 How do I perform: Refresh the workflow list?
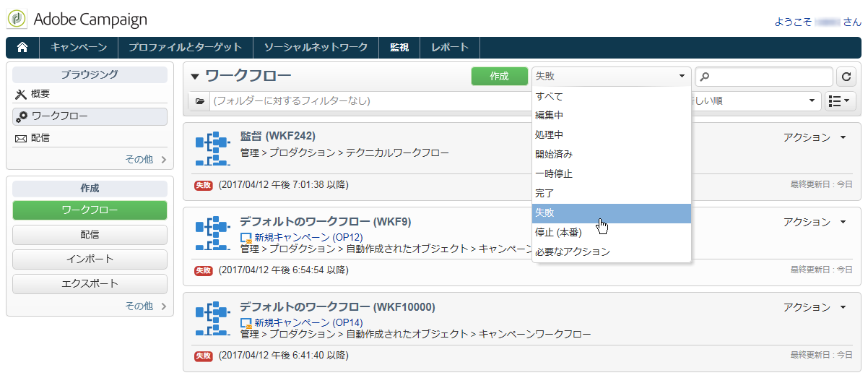coord(846,77)
